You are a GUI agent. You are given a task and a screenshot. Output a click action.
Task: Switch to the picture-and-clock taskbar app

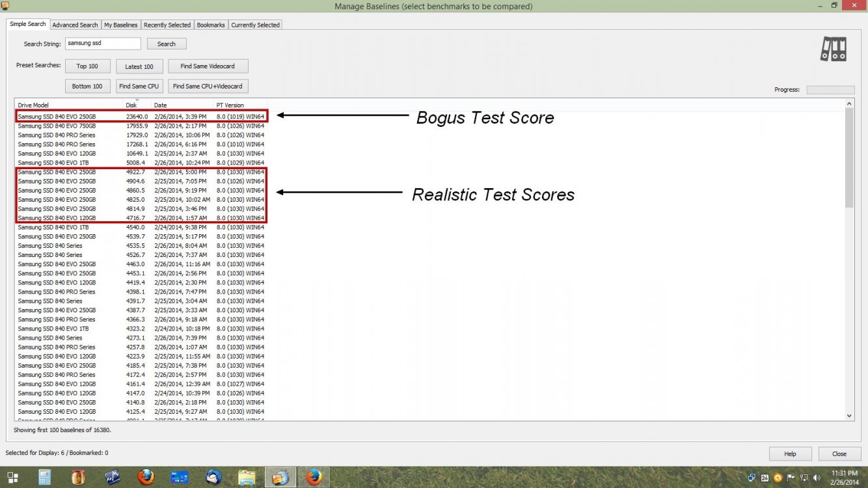pyautogui.click(x=280, y=477)
